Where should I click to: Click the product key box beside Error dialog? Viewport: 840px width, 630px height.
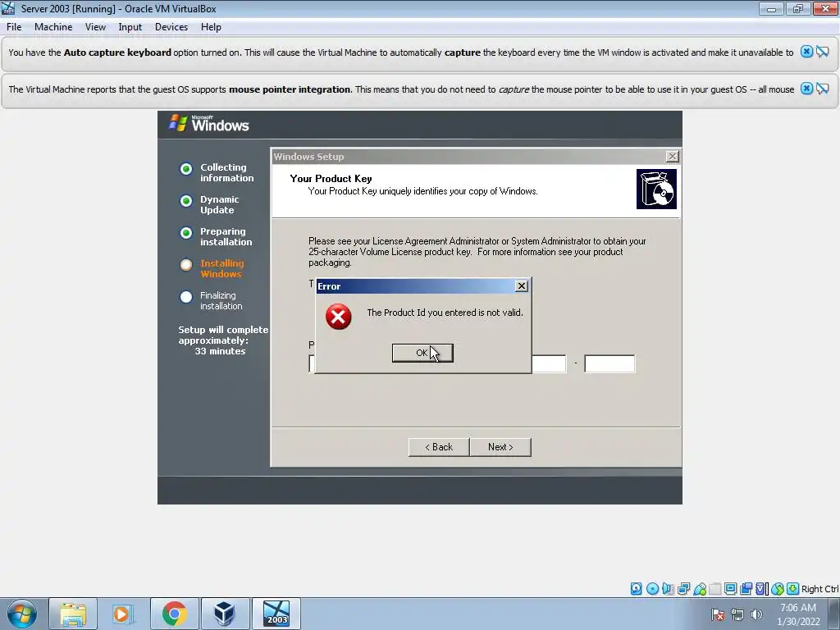click(x=549, y=363)
